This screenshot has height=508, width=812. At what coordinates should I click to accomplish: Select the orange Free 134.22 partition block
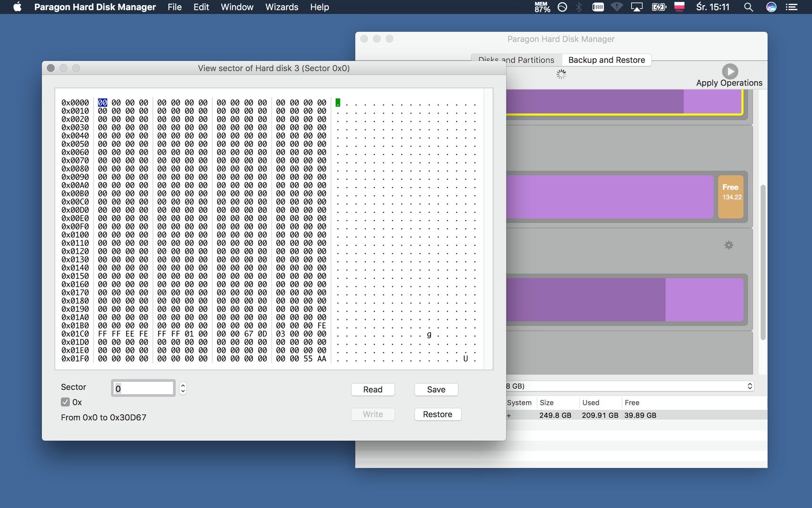click(x=731, y=197)
